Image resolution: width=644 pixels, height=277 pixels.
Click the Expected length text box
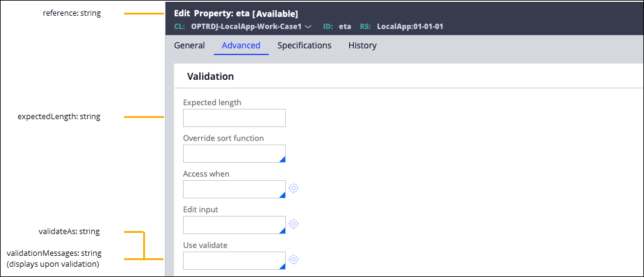point(234,118)
